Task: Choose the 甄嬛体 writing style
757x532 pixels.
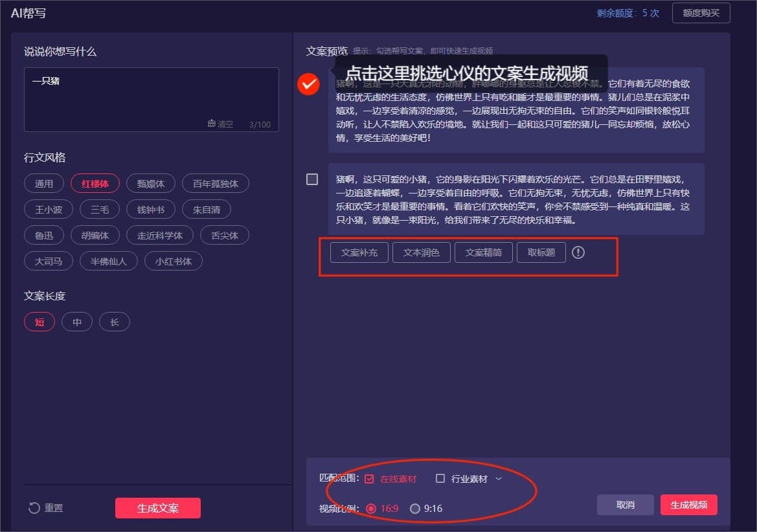Action: 151,183
